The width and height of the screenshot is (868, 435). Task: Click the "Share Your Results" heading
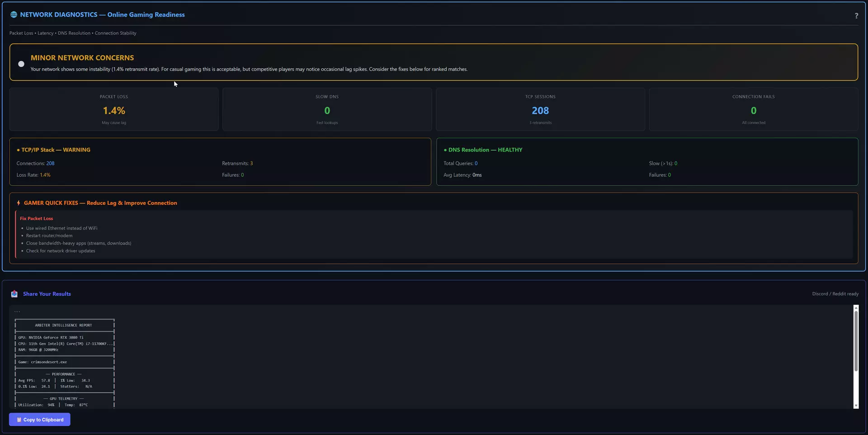pyautogui.click(x=47, y=294)
